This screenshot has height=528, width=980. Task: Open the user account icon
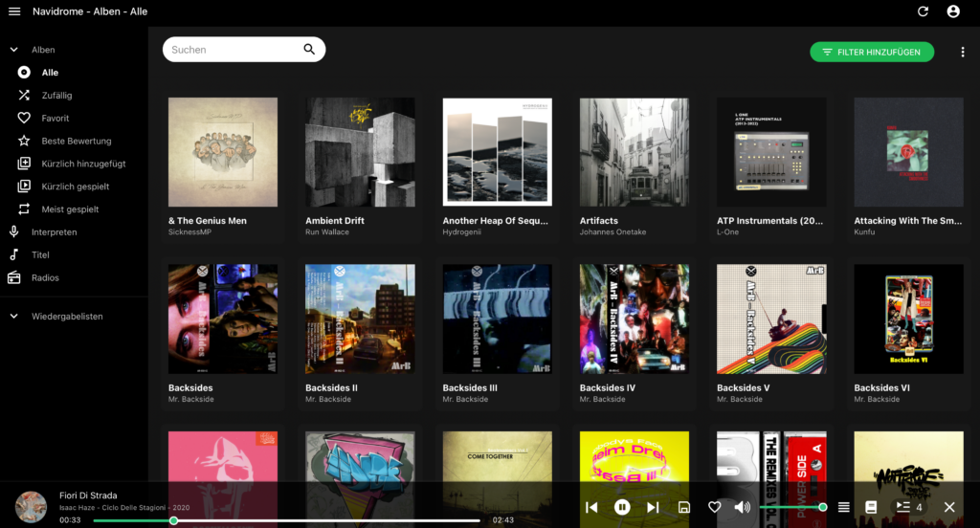[952, 11]
